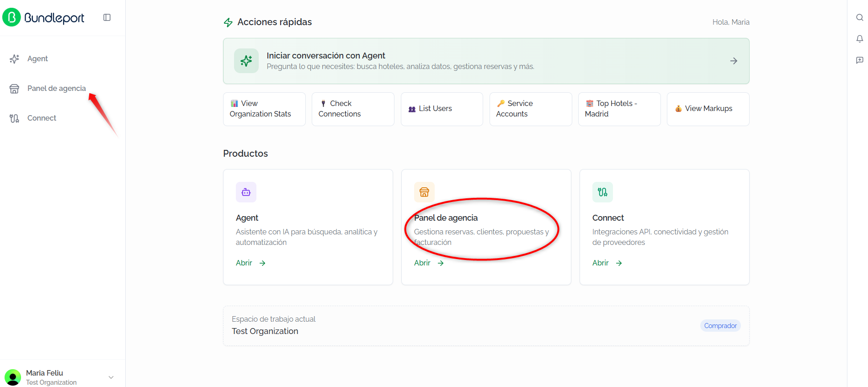Viewport: 868px width, 387px height.
Task: Click the hotel icon on Top Hotels - Madrid
Action: pyautogui.click(x=590, y=103)
